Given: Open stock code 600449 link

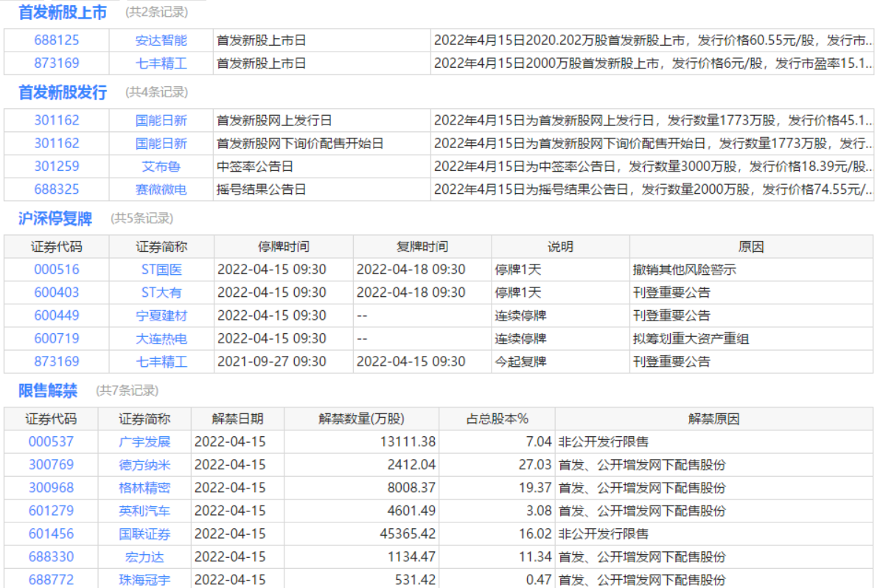Looking at the screenshot, I should (56, 316).
